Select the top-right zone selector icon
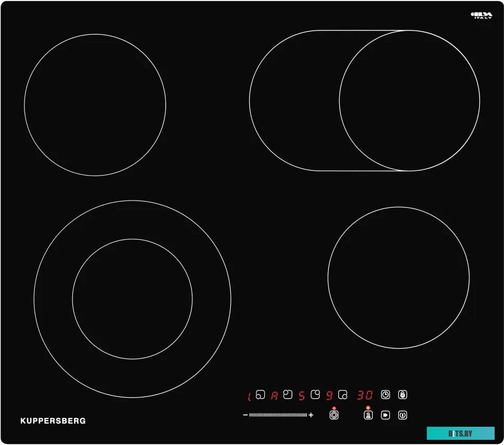Screen dimensions: 504x445 point(315,395)
